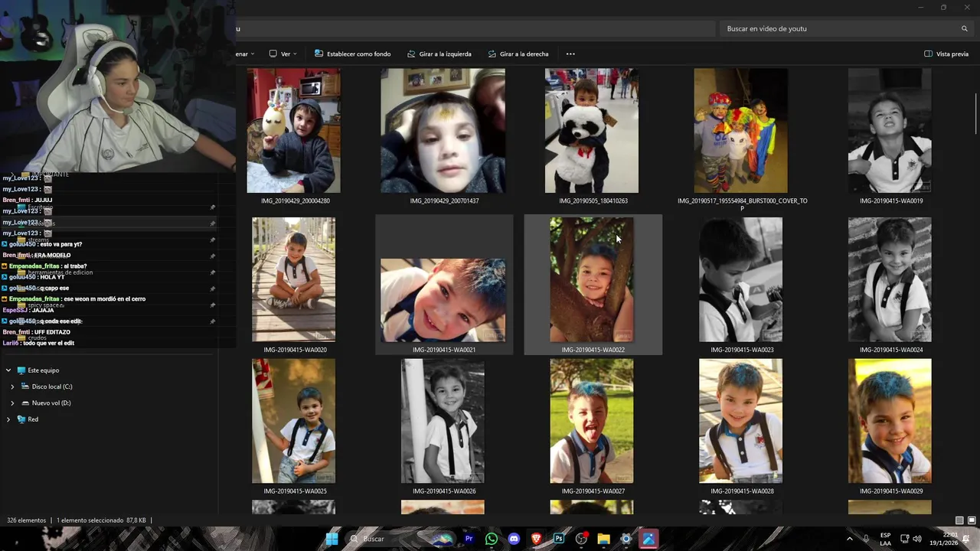Image resolution: width=980 pixels, height=551 pixels.
Task: Expand the Disco local (C:) node
Action: click(x=12, y=386)
